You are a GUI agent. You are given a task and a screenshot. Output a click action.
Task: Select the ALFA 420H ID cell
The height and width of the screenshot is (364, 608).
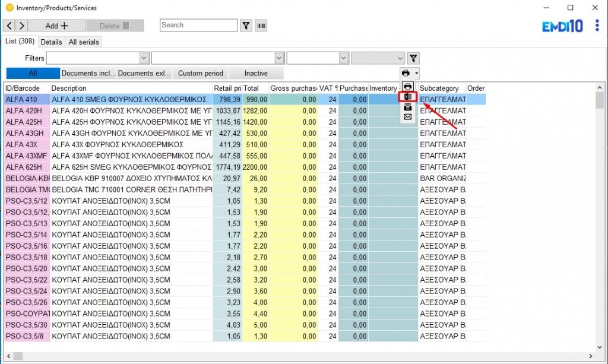tap(27, 111)
